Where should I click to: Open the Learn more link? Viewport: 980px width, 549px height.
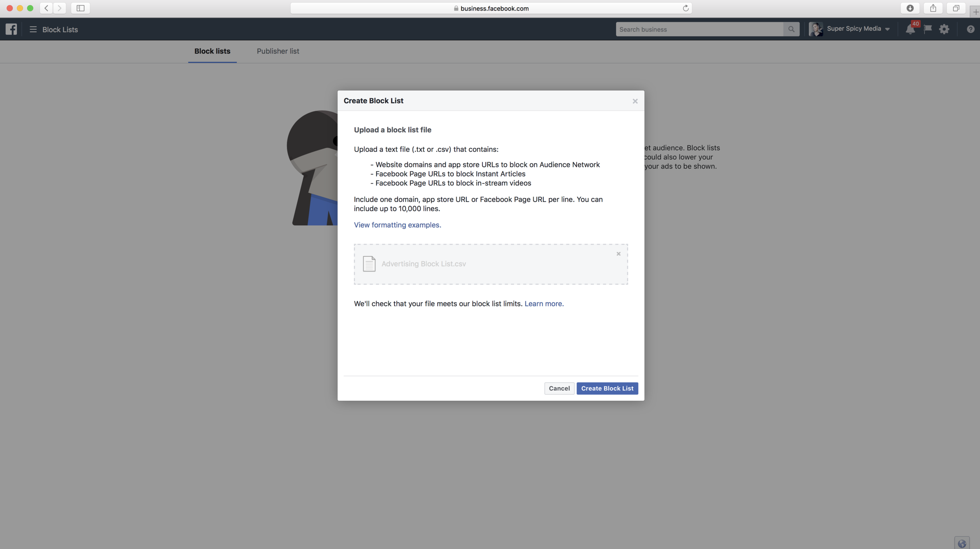[544, 304]
